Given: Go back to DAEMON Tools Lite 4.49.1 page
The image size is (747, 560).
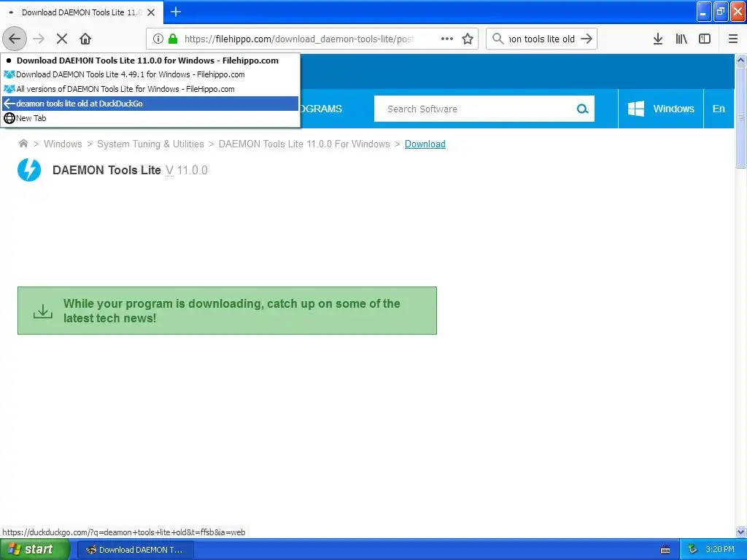Looking at the screenshot, I should pyautogui.click(x=150, y=74).
